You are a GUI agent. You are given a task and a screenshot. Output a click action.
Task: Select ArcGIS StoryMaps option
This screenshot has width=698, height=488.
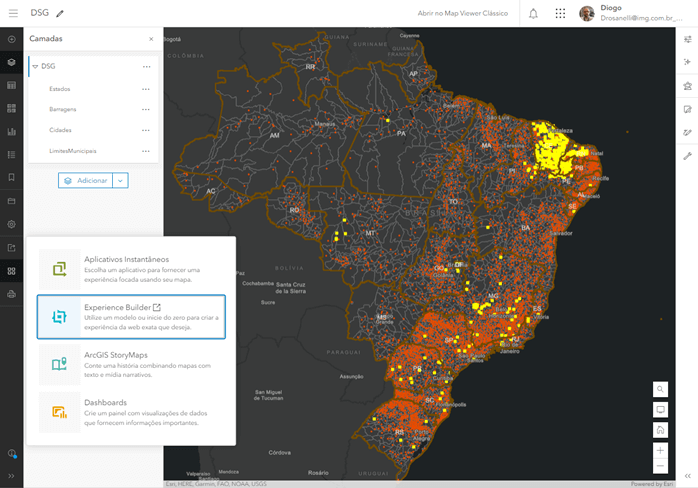[x=131, y=364]
